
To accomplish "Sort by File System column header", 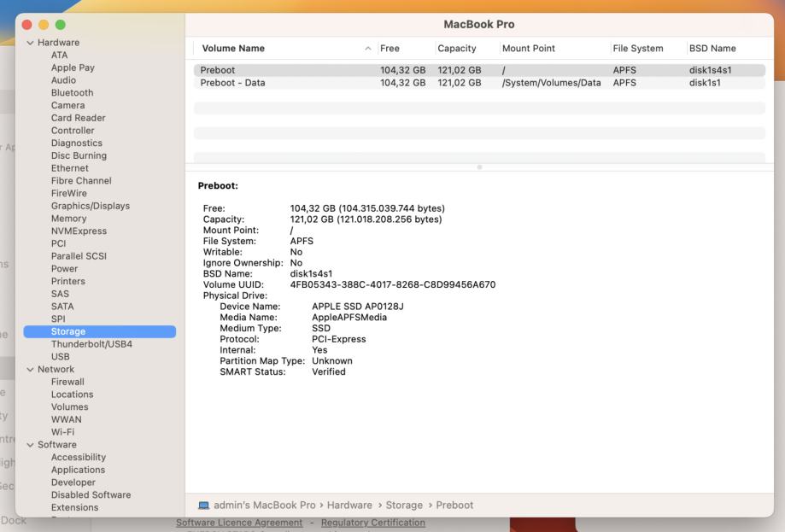I will click(638, 49).
